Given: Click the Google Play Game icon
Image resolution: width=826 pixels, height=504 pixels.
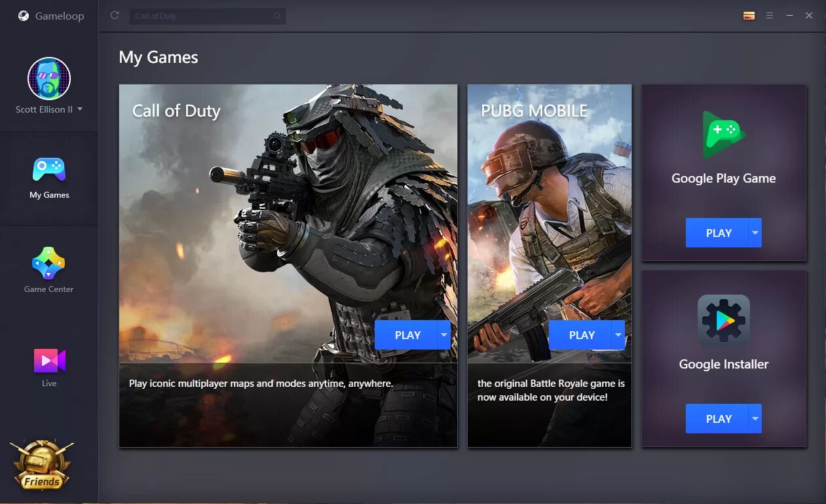Looking at the screenshot, I should 724,135.
